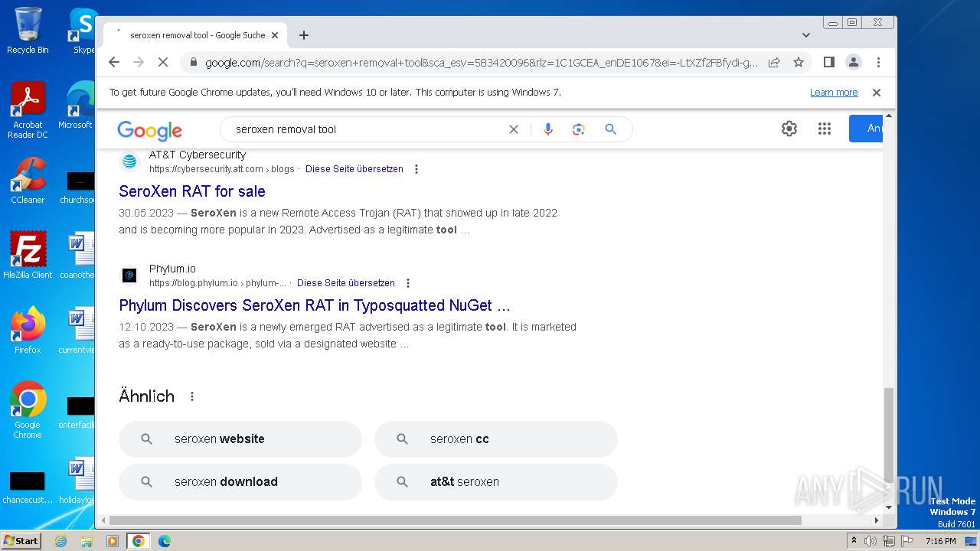Open the Windows Start menu

click(x=21, y=540)
